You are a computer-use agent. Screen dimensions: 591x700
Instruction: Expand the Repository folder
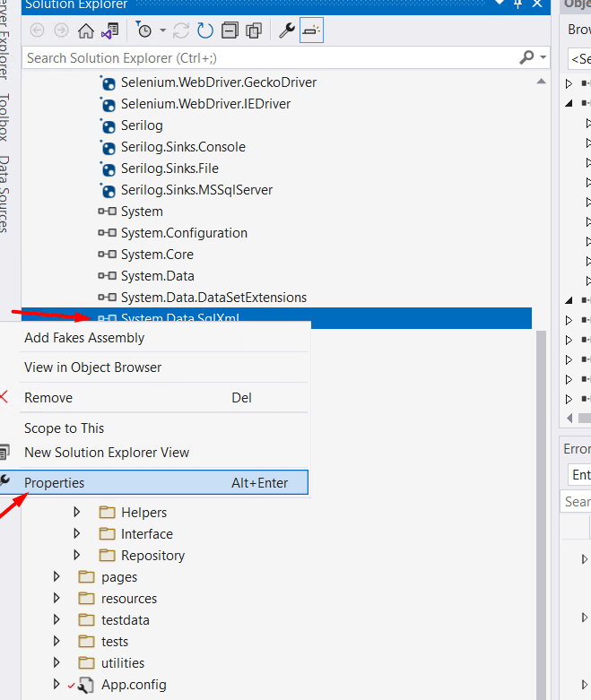[77, 555]
